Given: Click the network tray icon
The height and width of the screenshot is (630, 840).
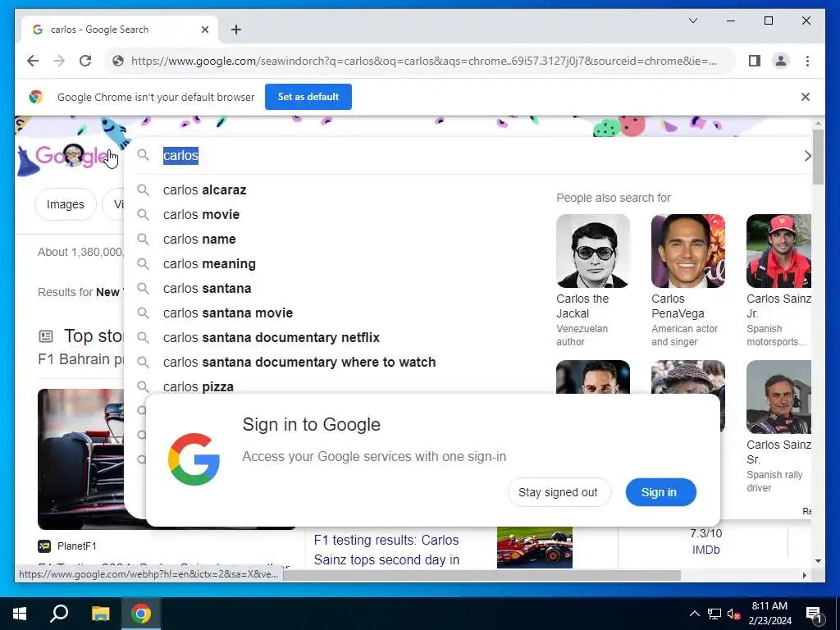Looking at the screenshot, I should pyautogui.click(x=714, y=614).
